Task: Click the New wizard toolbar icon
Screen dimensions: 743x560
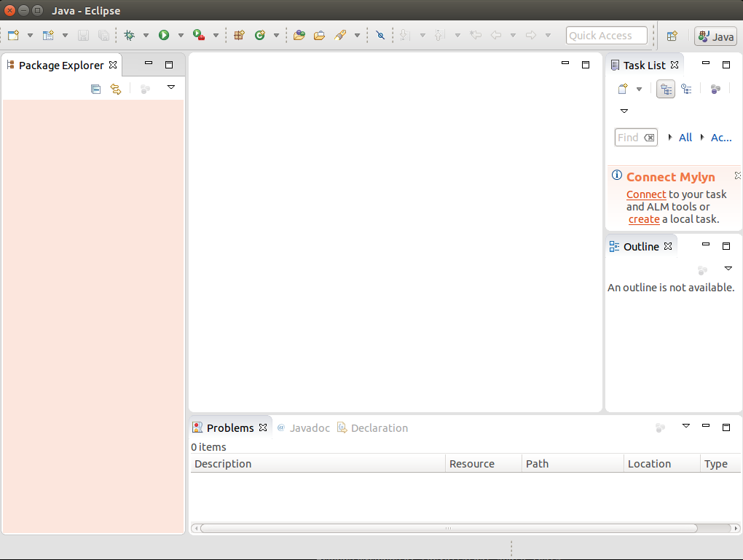Action: 13,35
